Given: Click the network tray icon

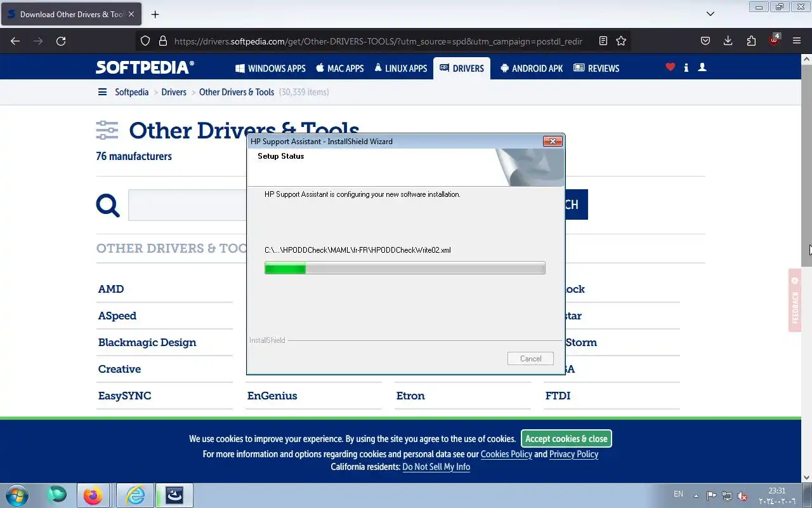Looking at the screenshot, I should tap(727, 496).
